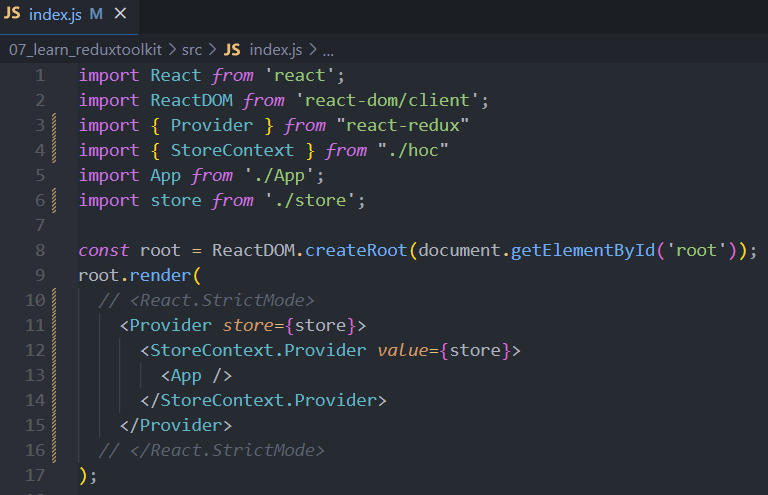Open the src breadcrumb segment
Screen dimensions: 768x495
tap(192, 49)
